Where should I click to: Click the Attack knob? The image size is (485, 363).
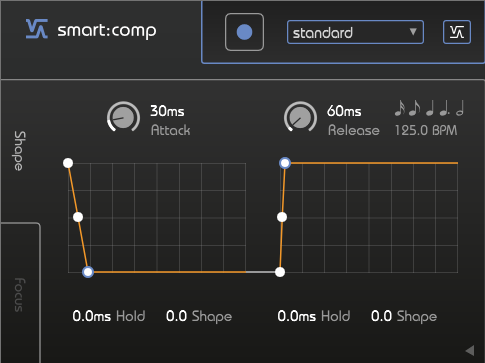click(123, 117)
